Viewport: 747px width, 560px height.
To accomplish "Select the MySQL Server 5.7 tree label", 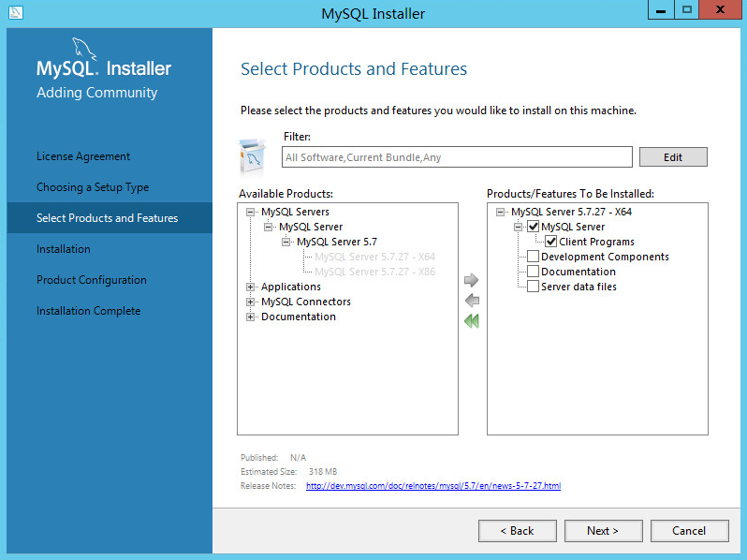I will point(337,242).
